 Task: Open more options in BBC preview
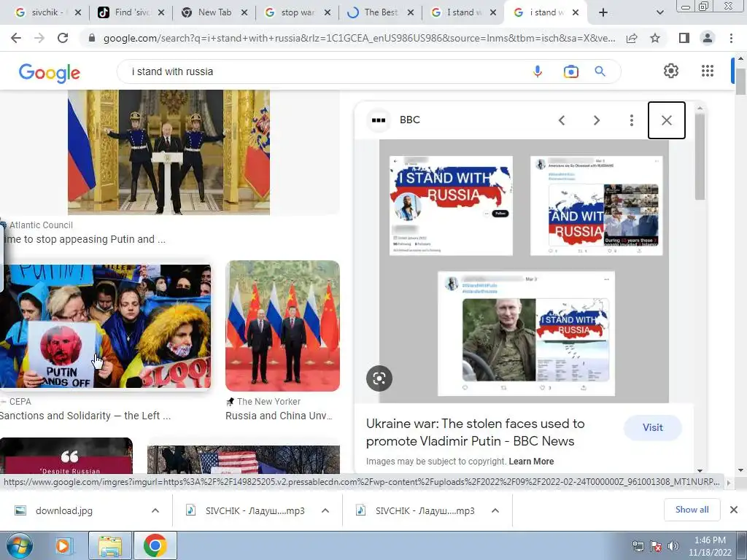pos(631,120)
